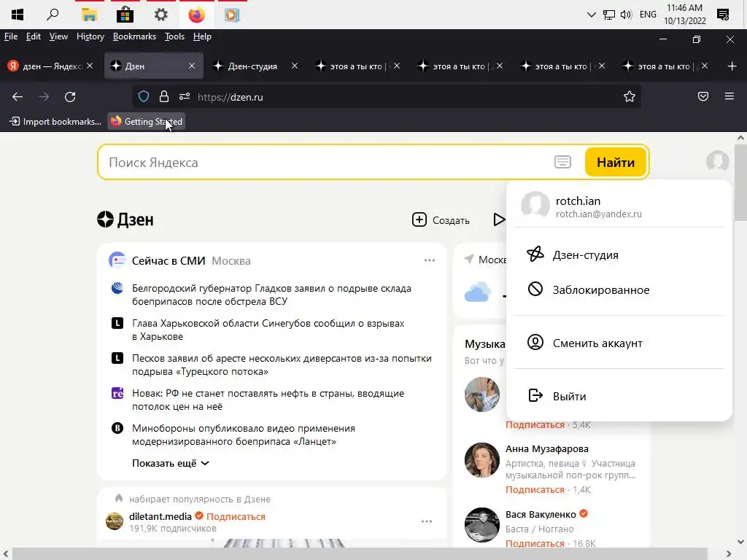
Task: Close the Дзен-студия tab
Action: point(295,66)
